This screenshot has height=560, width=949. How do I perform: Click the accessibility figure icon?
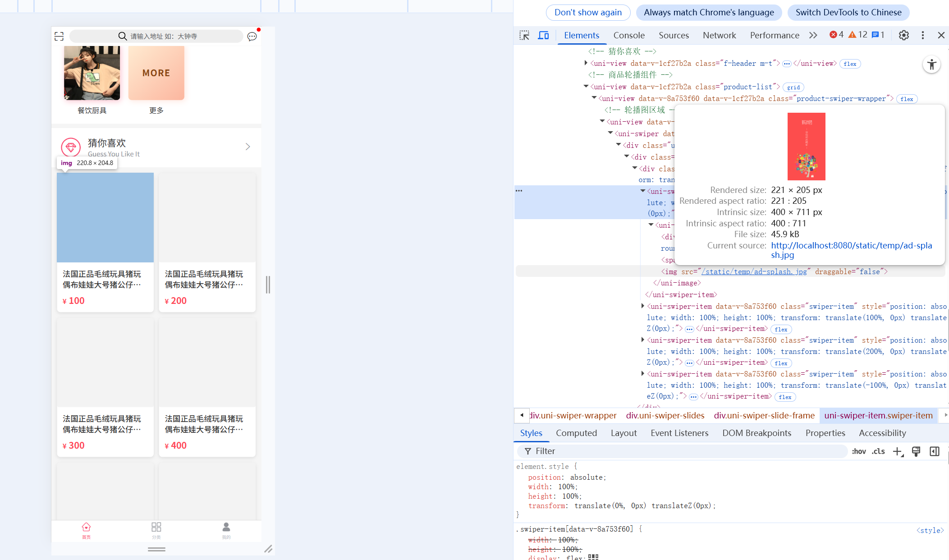pyautogui.click(x=931, y=64)
